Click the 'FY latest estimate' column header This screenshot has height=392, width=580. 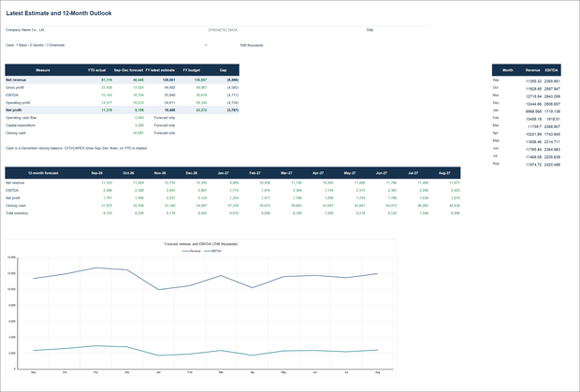[x=160, y=70]
